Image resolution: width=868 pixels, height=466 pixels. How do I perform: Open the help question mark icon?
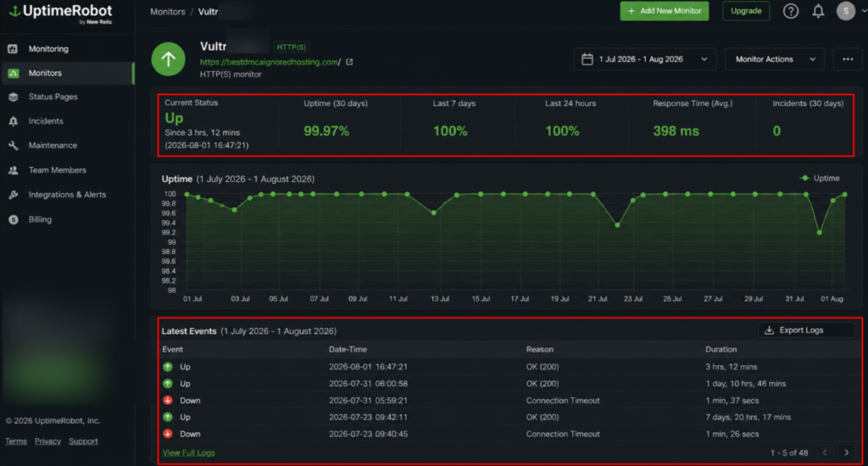(x=791, y=11)
